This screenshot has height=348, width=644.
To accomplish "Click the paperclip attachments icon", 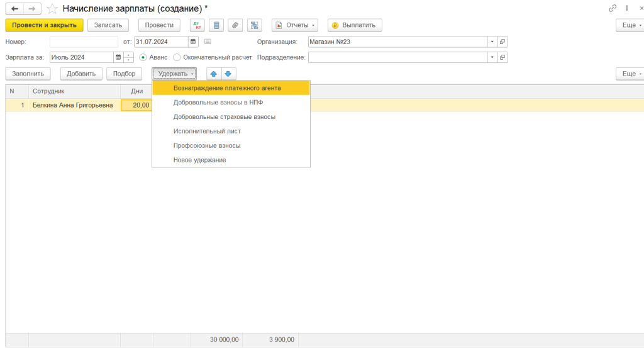I will [235, 25].
